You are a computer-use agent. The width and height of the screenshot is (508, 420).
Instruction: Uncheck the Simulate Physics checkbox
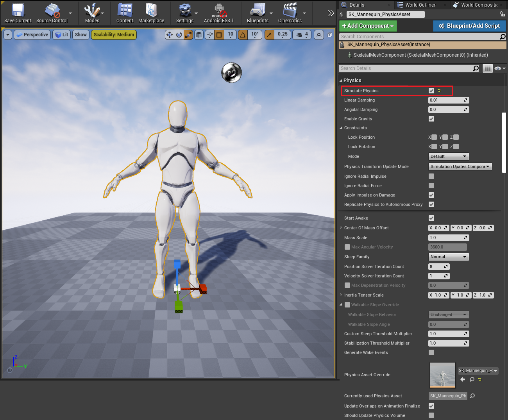pos(431,91)
